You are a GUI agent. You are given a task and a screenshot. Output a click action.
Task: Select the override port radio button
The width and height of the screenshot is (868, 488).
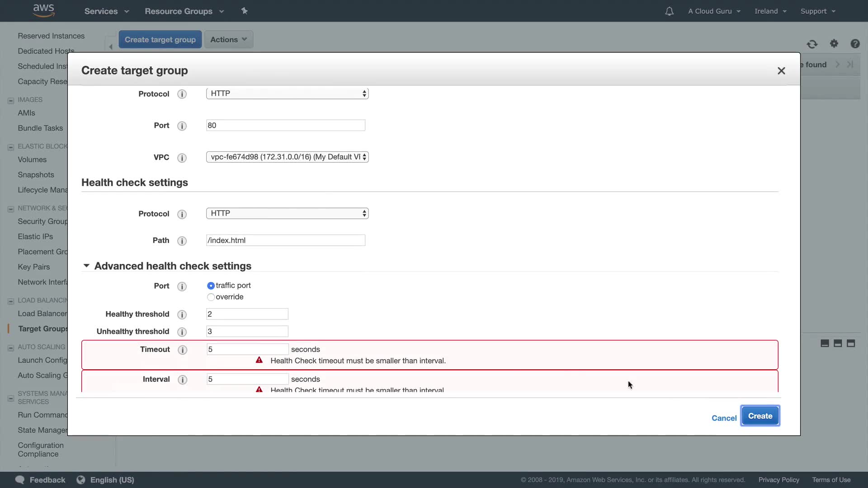click(211, 297)
